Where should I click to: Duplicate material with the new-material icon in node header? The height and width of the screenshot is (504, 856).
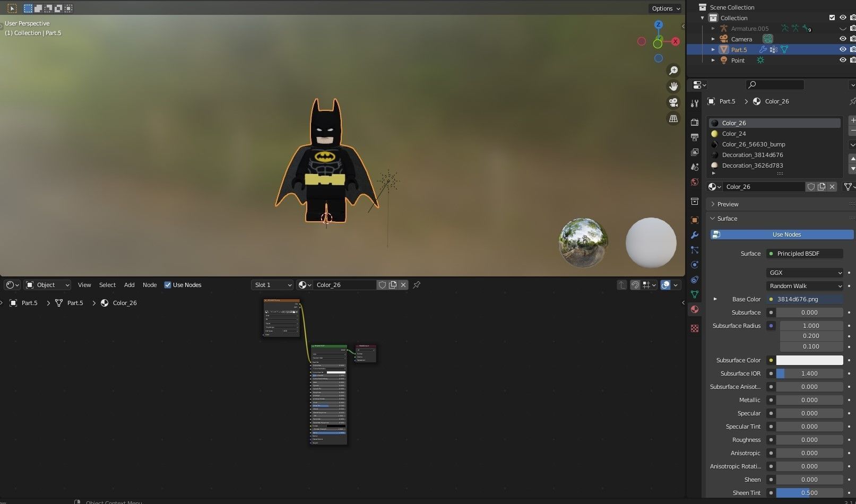(393, 285)
